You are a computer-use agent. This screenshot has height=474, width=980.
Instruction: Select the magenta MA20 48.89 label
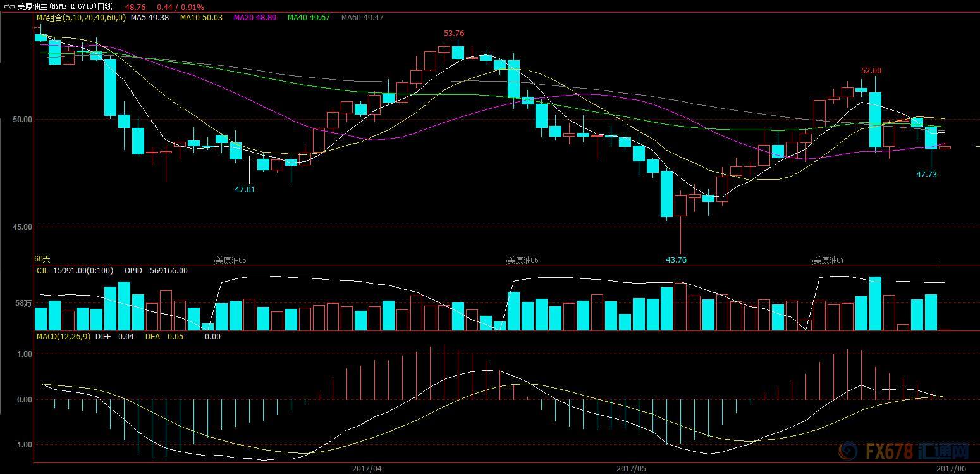(255, 18)
